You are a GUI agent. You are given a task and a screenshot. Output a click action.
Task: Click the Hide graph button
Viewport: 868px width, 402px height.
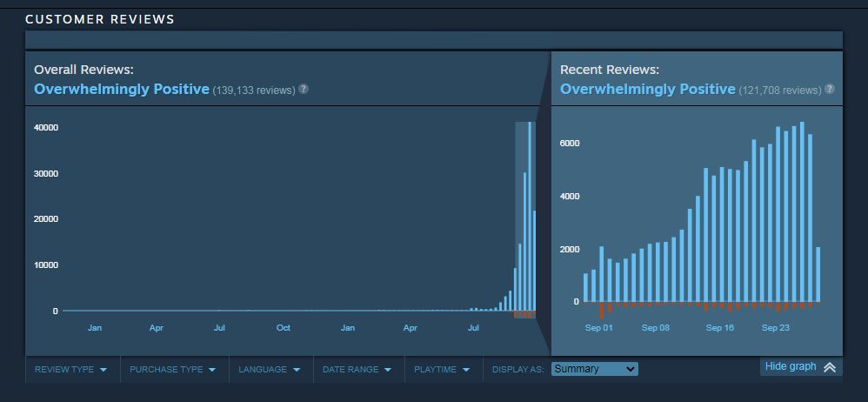coord(801,366)
